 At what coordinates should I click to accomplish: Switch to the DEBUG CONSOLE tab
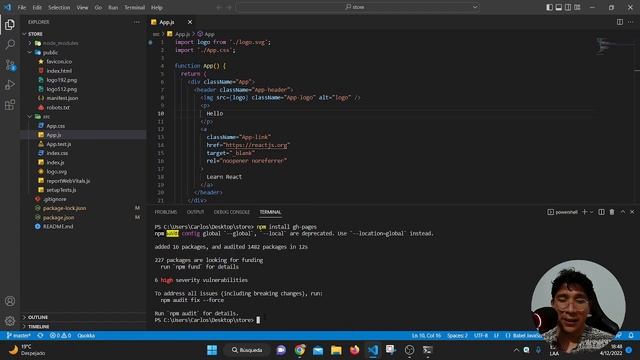(231, 212)
